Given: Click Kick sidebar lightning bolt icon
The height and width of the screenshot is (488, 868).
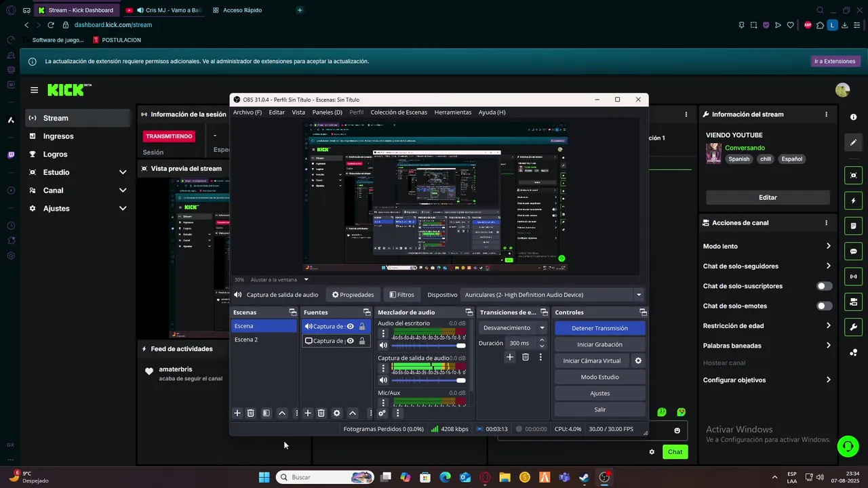Looking at the screenshot, I should click(x=854, y=201).
